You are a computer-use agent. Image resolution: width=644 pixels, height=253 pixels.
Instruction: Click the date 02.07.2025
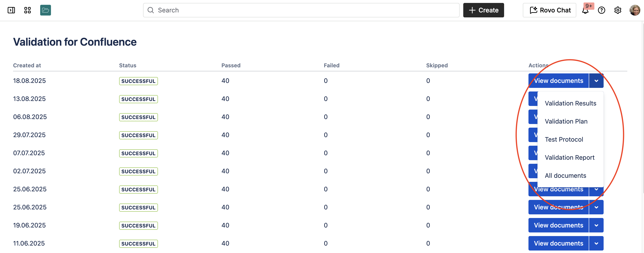[30, 171]
